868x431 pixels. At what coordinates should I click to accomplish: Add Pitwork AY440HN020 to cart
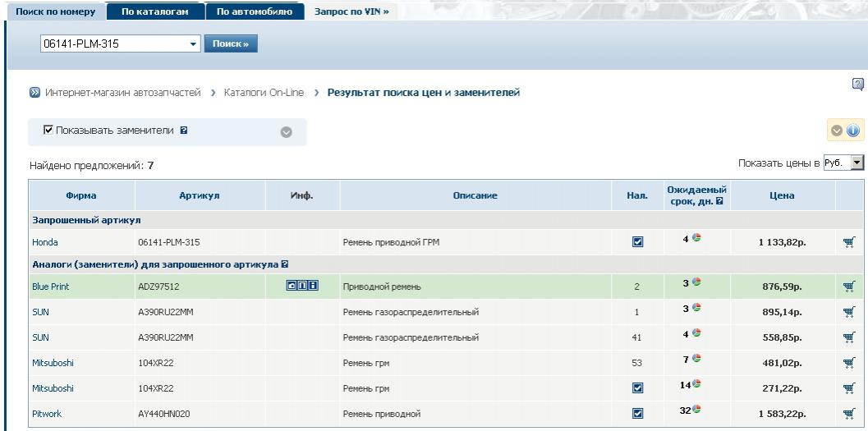(848, 413)
